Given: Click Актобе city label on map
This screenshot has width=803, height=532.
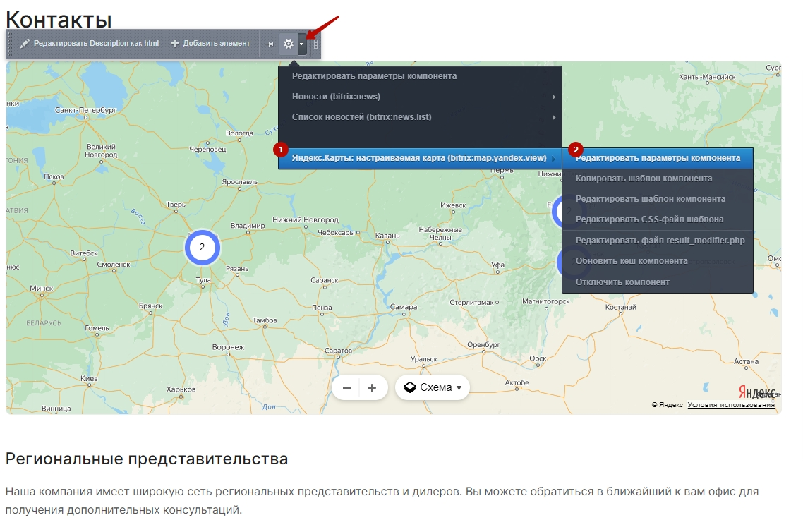Looking at the screenshot, I should pos(517,382).
